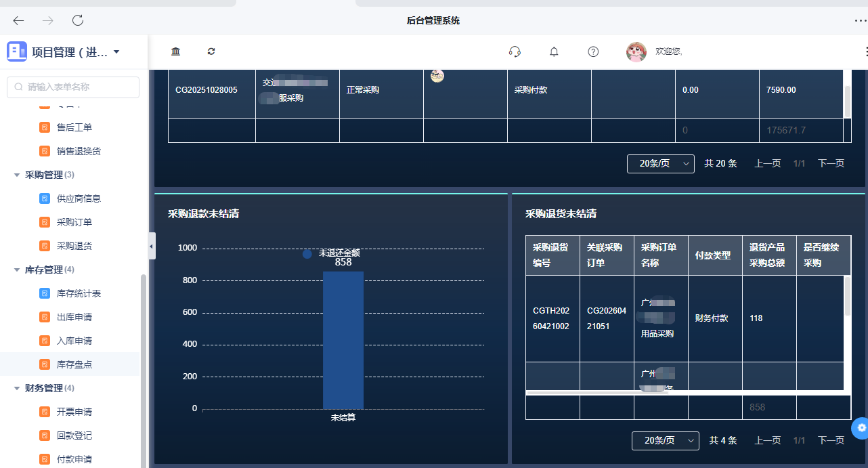Click 上一页 above the chart panel
The height and width of the screenshot is (468, 868).
coord(767,163)
